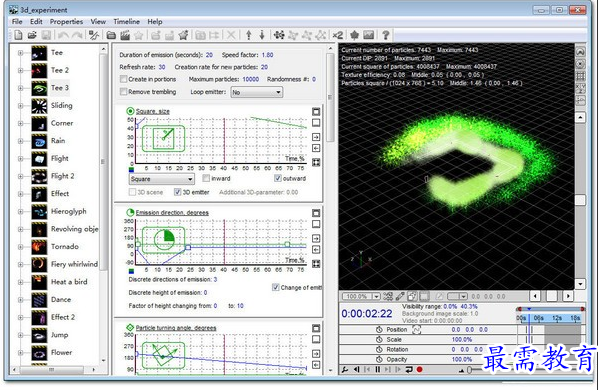
Task: Open the Square emitter shape dropdown
Action: click(161, 179)
